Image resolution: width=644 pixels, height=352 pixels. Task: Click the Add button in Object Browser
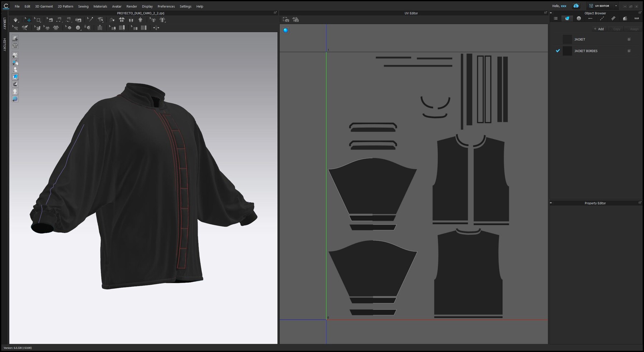pos(599,29)
